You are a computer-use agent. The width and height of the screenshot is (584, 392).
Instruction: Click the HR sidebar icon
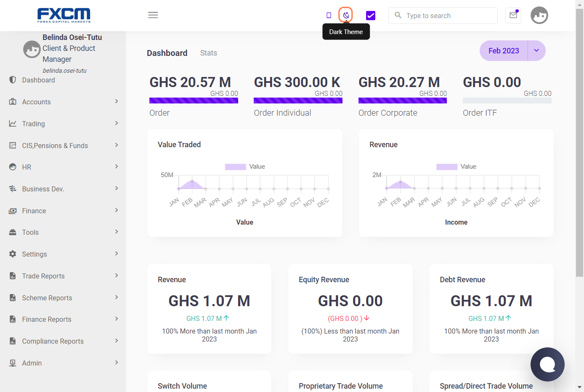click(x=13, y=167)
